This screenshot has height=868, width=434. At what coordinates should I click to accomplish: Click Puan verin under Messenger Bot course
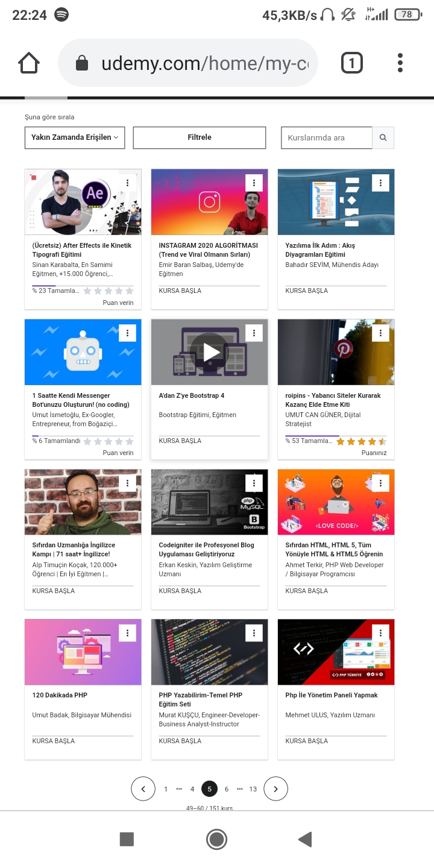coord(118,453)
